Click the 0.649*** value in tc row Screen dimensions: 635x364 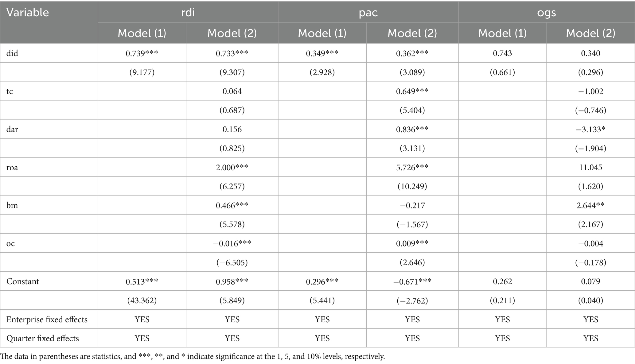click(412, 91)
